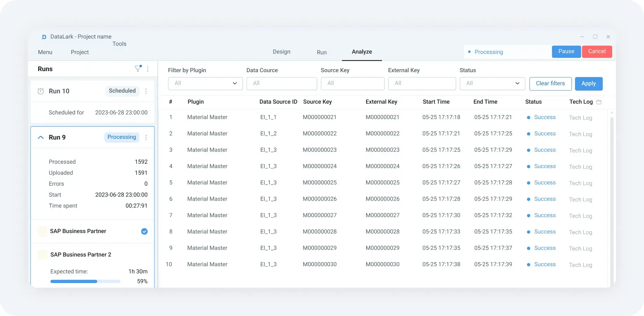Click the Source Key filter input field
This screenshot has height=316, width=644.
[x=352, y=83]
